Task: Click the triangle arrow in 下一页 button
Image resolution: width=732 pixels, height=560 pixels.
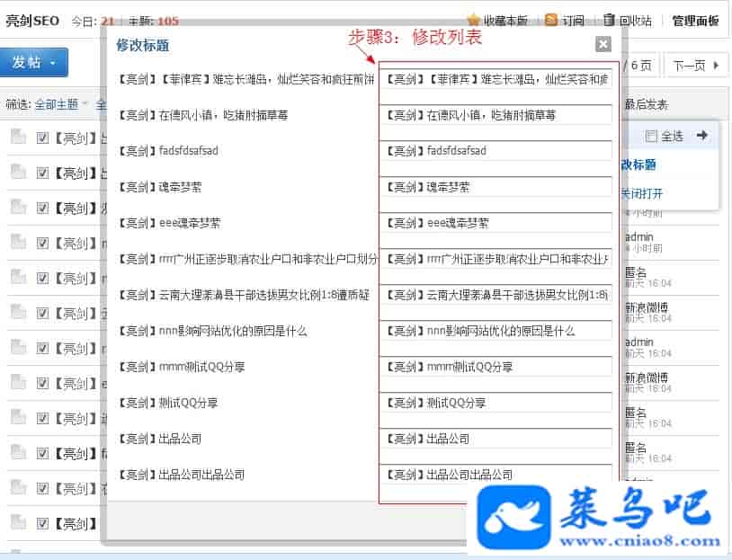Action: click(716, 66)
